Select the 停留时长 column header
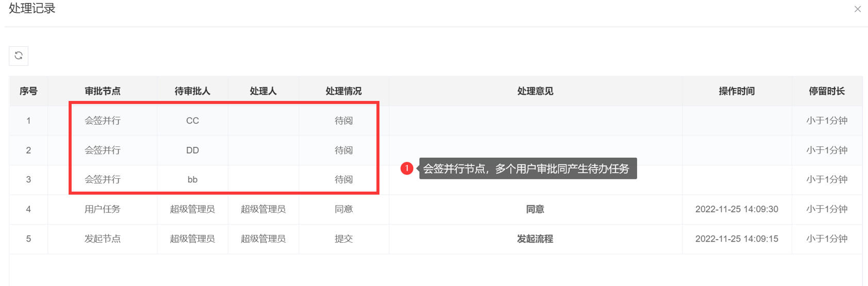Image resolution: width=868 pixels, height=286 pixels. (827, 91)
